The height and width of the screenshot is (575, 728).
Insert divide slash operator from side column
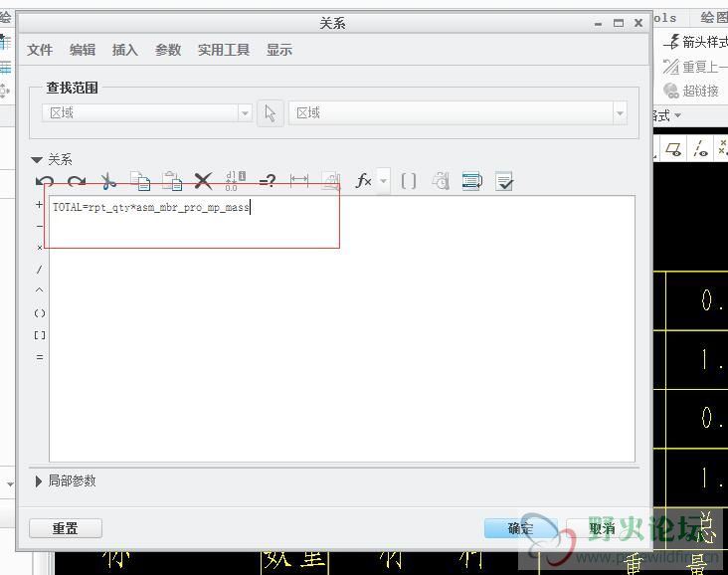(40, 270)
